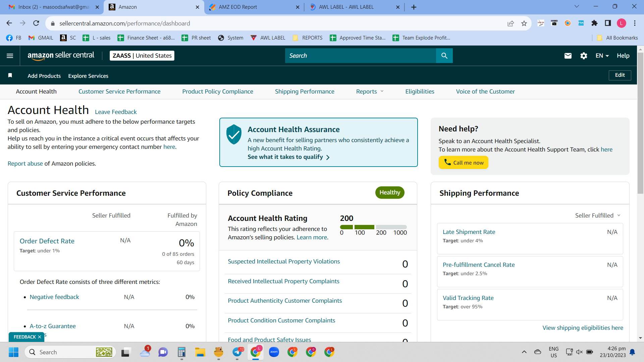Switch to the Gmail Inbox browser tab

[54, 7]
